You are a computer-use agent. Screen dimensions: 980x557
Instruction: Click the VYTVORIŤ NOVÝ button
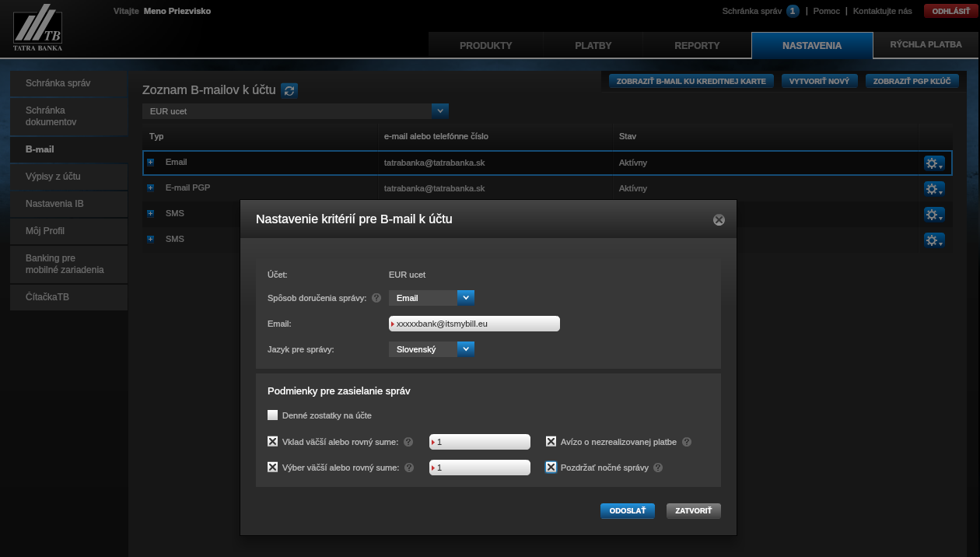pos(818,81)
